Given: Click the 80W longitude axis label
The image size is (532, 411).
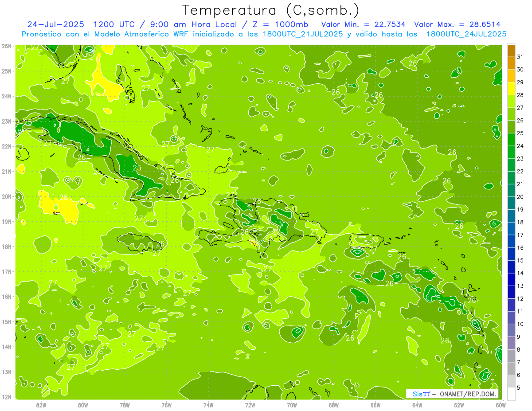Looking at the screenshot, I should click(x=83, y=405).
